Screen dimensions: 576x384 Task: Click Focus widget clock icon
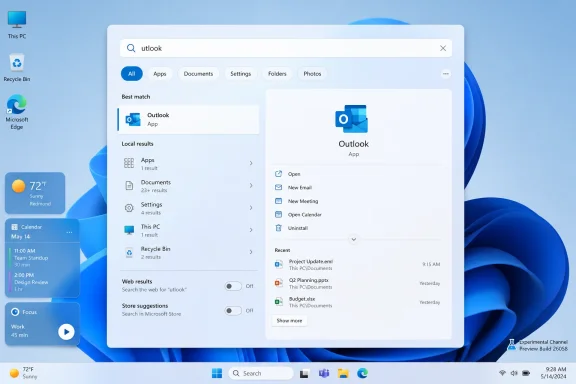(x=15, y=312)
